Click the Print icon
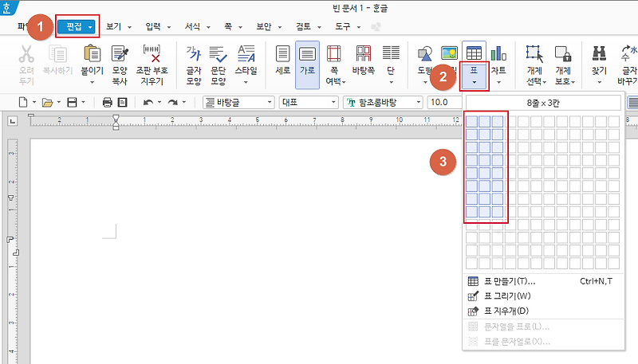The image size is (638, 364). pos(108,103)
